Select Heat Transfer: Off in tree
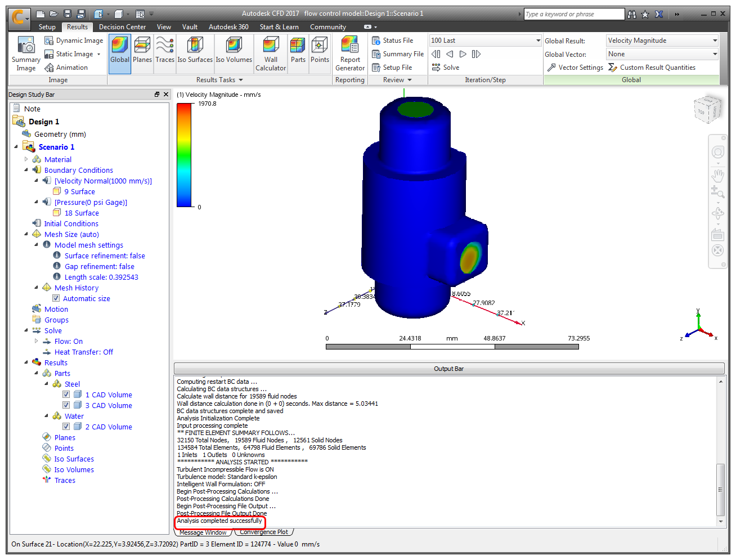736x560 pixels. 83,352
